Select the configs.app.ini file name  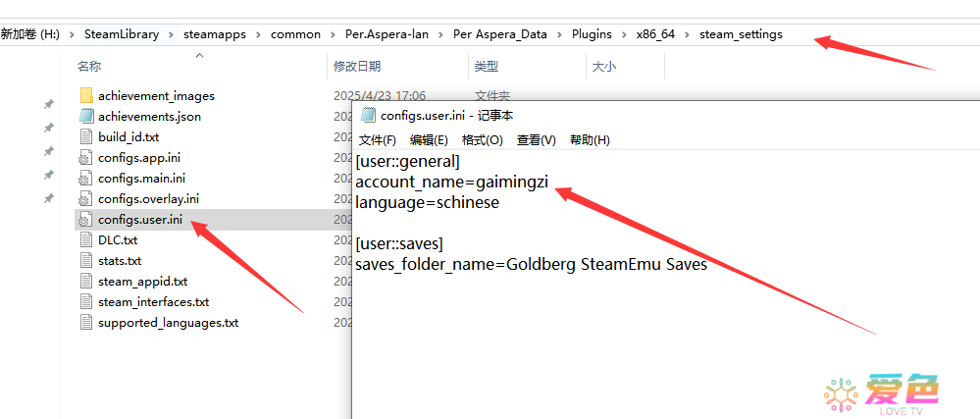coord(139,158)
